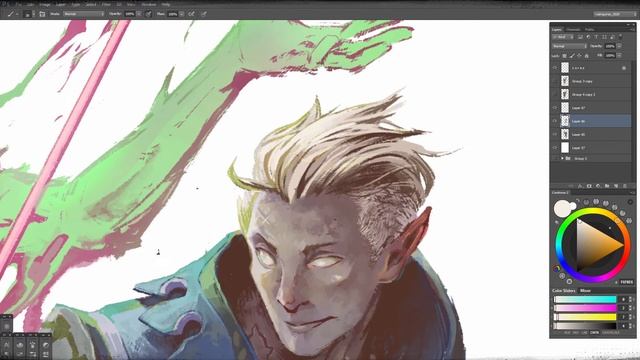Open the brush size preset picker
This screenshot has width=640, height=360.
(x=28, y=14)
